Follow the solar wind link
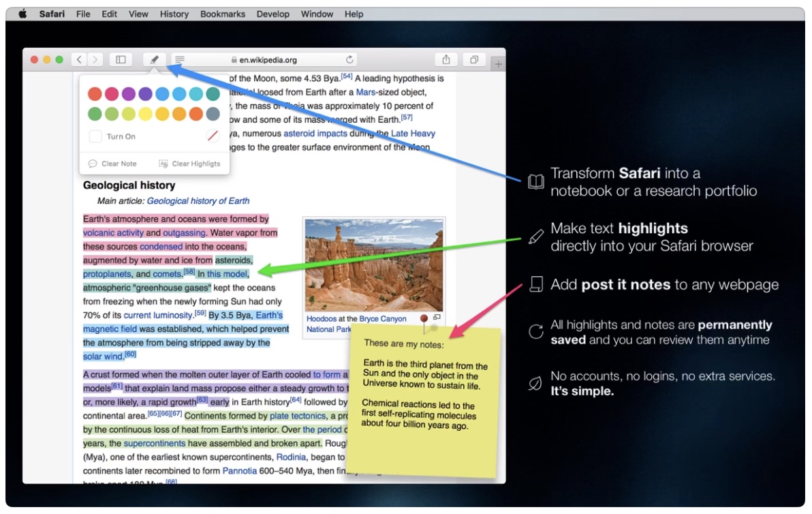Viewport: 812px width, 514px height. (x=103, y=357)
